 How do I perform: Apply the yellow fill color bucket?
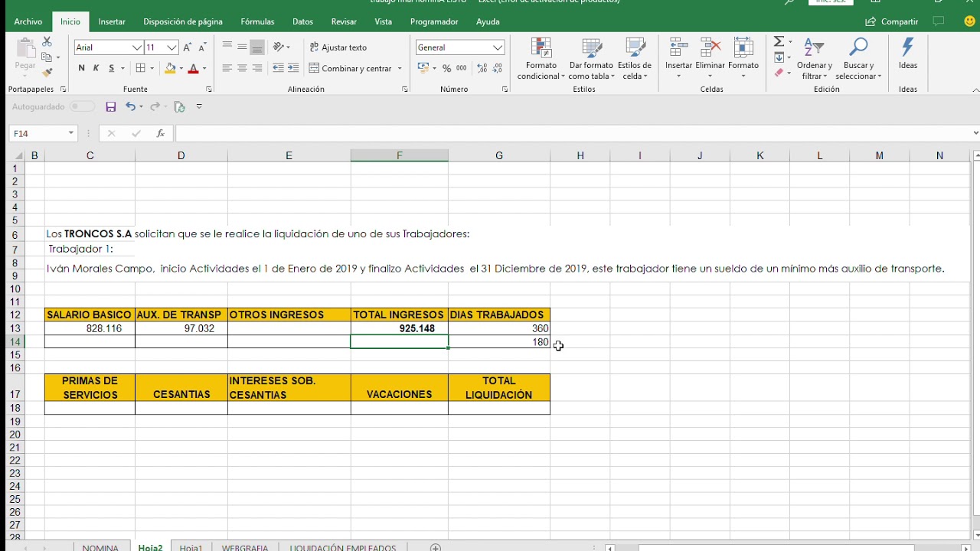[x=170, y=68]
